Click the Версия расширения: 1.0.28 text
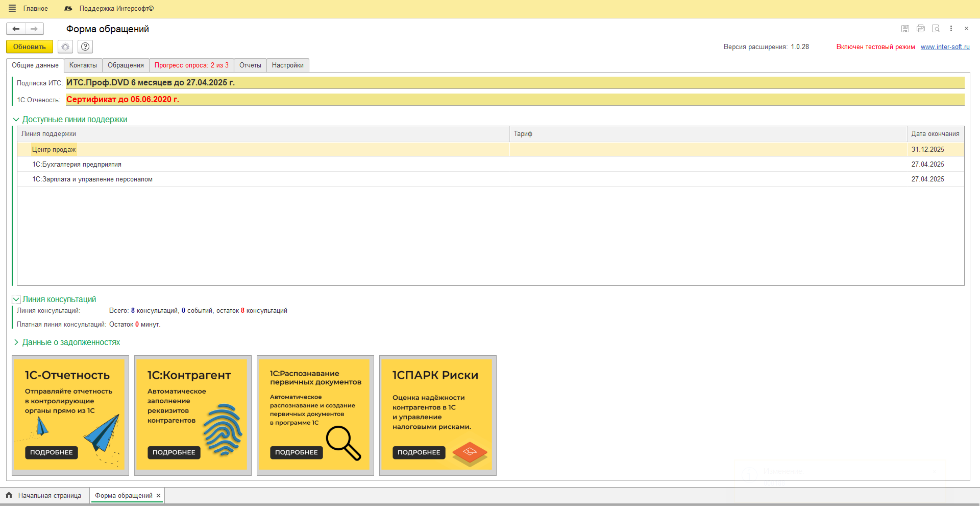 (x=766, y=47)
